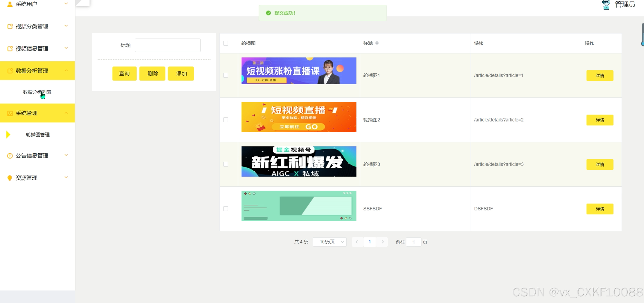Click the 标题 search input field
This screenshot has width=644, height=303.
click(168, 45)
